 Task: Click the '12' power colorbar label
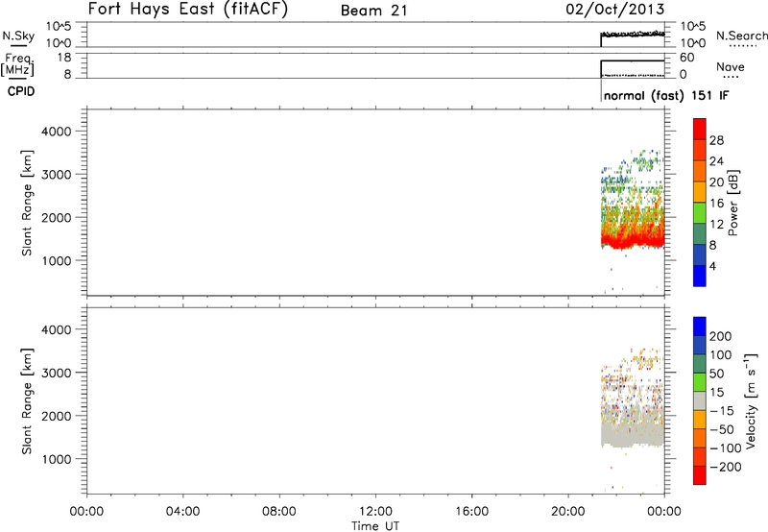click(x=716, y=225)
